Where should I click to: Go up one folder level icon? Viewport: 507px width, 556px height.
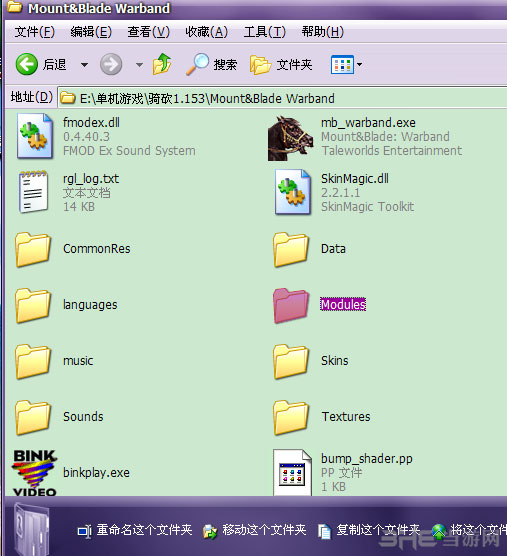coord(162,64)
